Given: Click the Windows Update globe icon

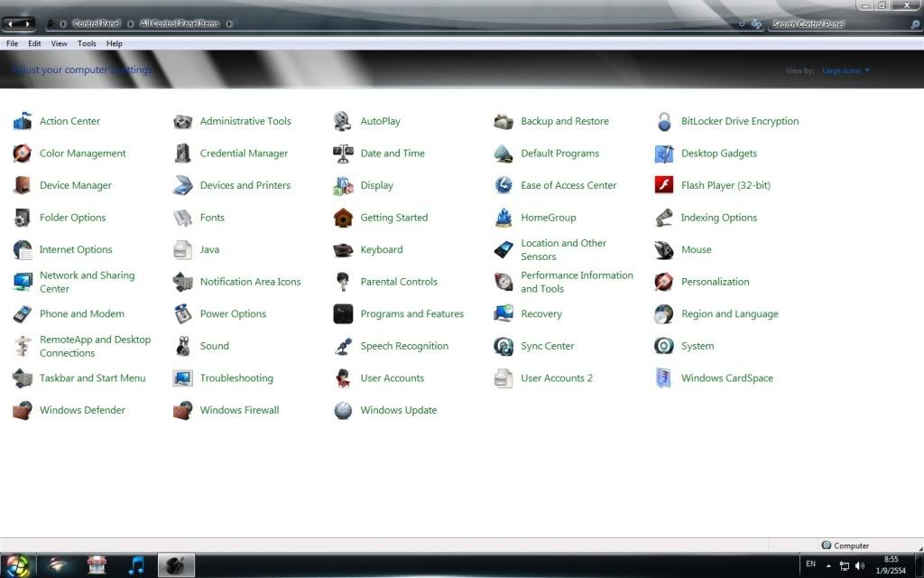Looking at the screenshot, I should pyautogui.click(x=343, y=411).
